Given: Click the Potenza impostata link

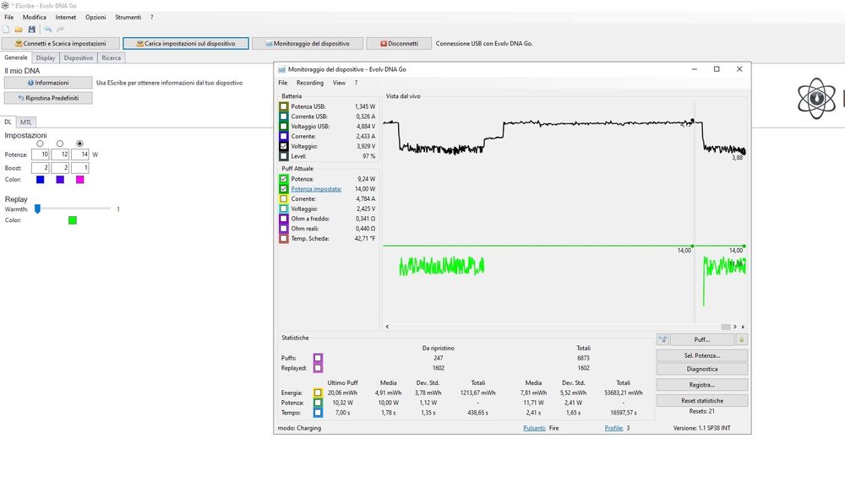Looking at the screenshot, I should (316, 189).
